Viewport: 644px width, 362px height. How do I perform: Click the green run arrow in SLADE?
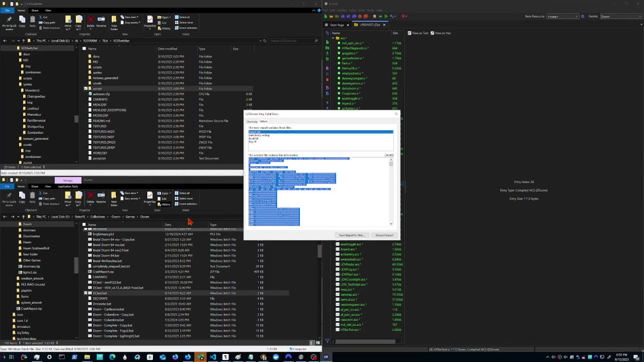[386, 16]
